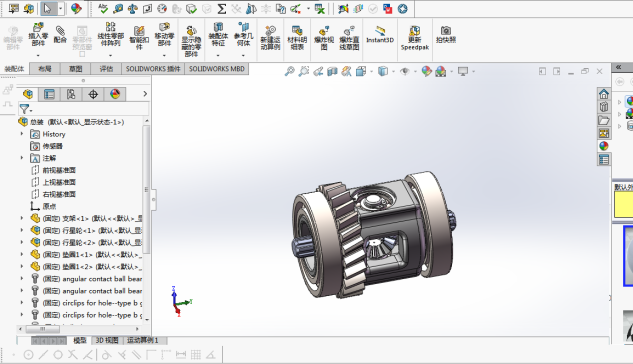Click the view orientation cube icon
This screenshot has height=364, width=633.
click(x=361, y=71)
